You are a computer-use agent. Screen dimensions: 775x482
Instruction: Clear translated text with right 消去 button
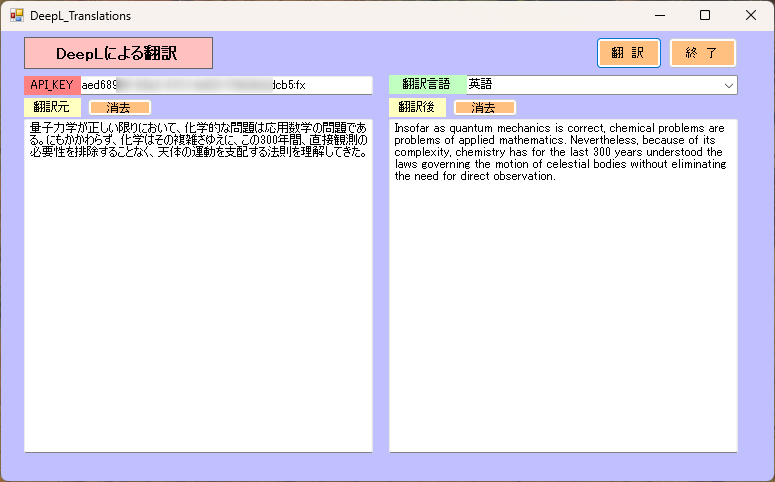[x=484, y=107]
